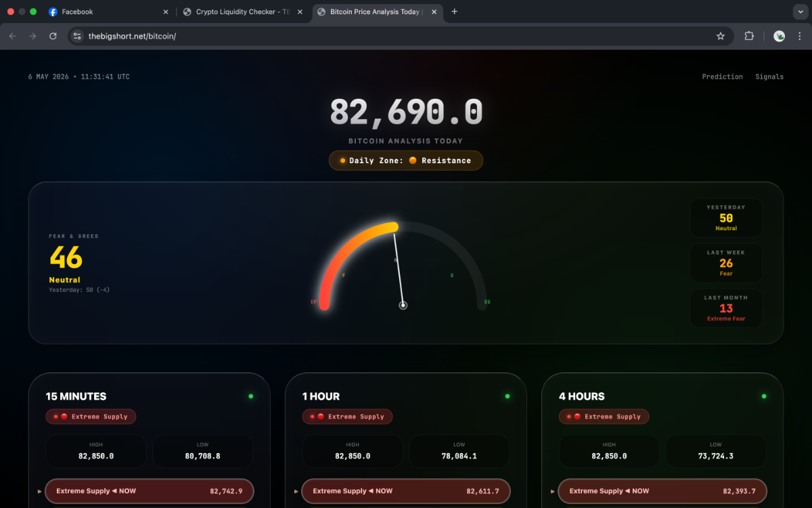Click the 1 Hour LOW 78,084.1 box

point(459,451)
